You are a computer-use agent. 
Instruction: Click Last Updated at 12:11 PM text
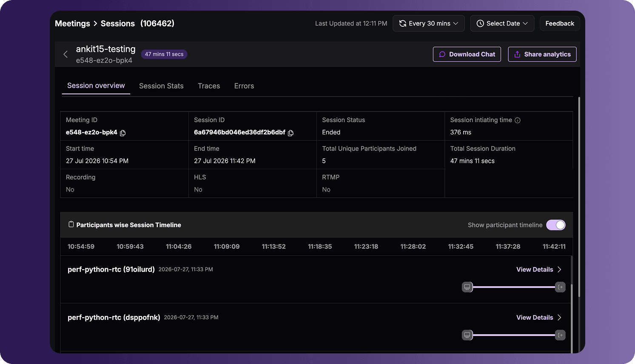351,23
